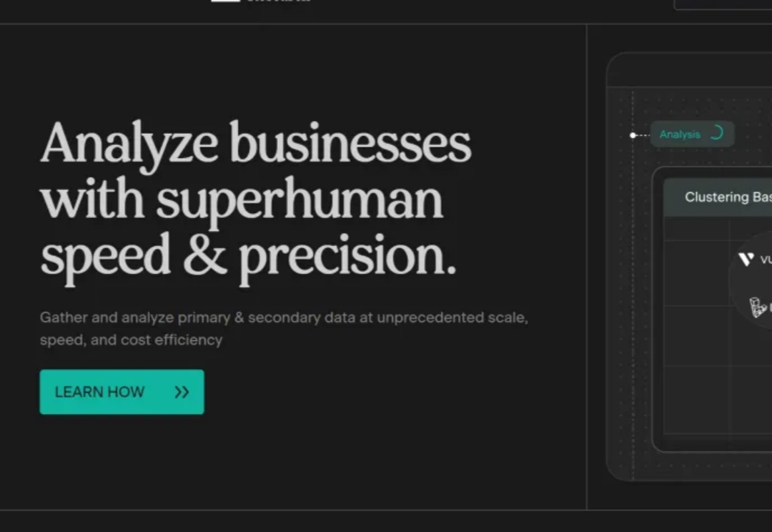
Task: Click the double chevron arrow on LEARN HOW
Action: (x=182, y=392)
